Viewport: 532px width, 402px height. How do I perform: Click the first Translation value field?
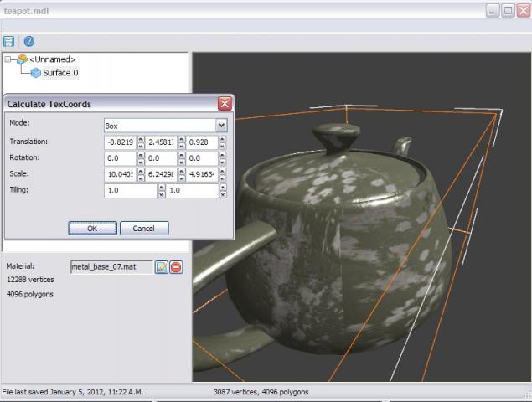(x=120, y=142)
